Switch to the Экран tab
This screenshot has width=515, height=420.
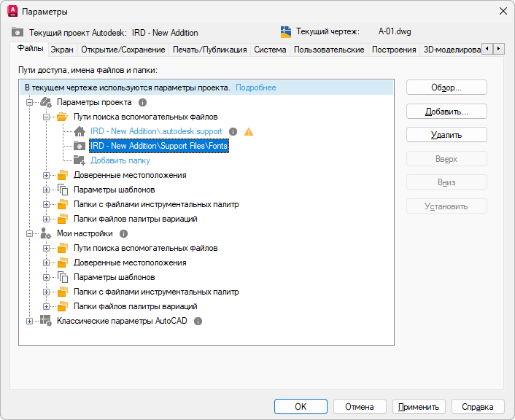coord(62,50)
